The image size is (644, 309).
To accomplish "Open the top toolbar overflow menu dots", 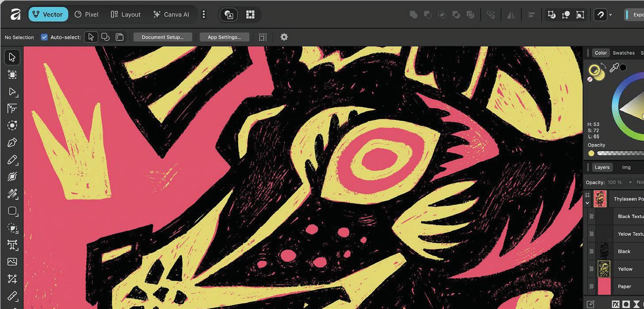I will pos(203,15).
